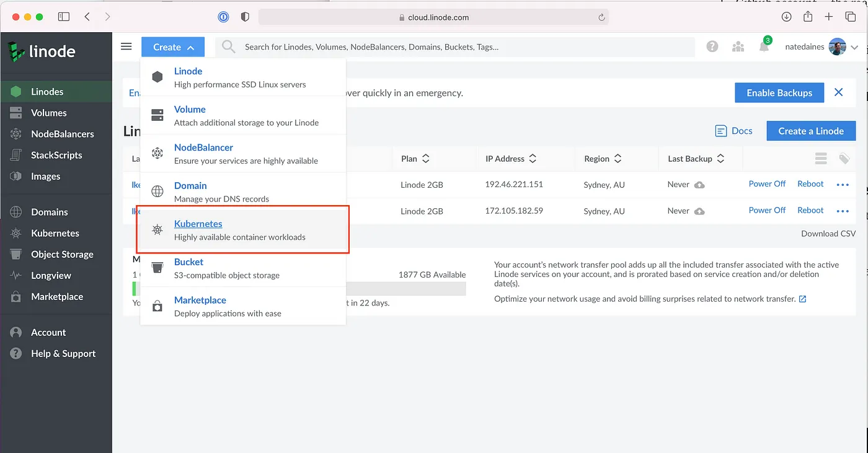Viewport: 868px width, 453px height.
Task: Open the help question mark icon
Action: tap(712, 47)
